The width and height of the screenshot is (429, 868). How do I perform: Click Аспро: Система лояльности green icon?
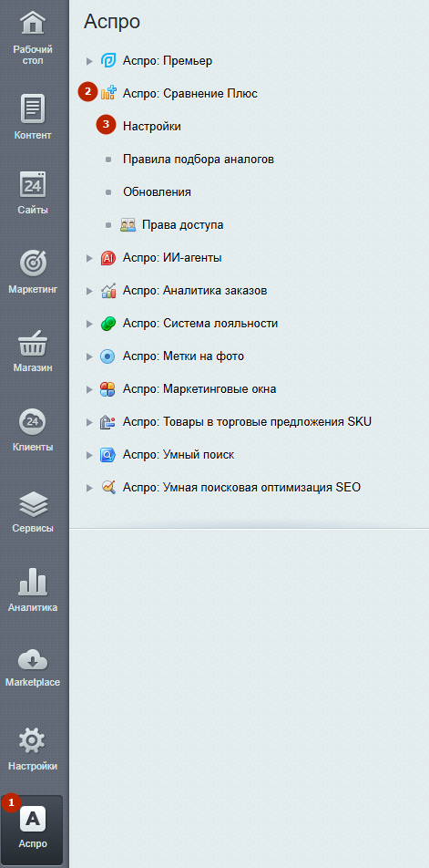(x=107, y=324)
